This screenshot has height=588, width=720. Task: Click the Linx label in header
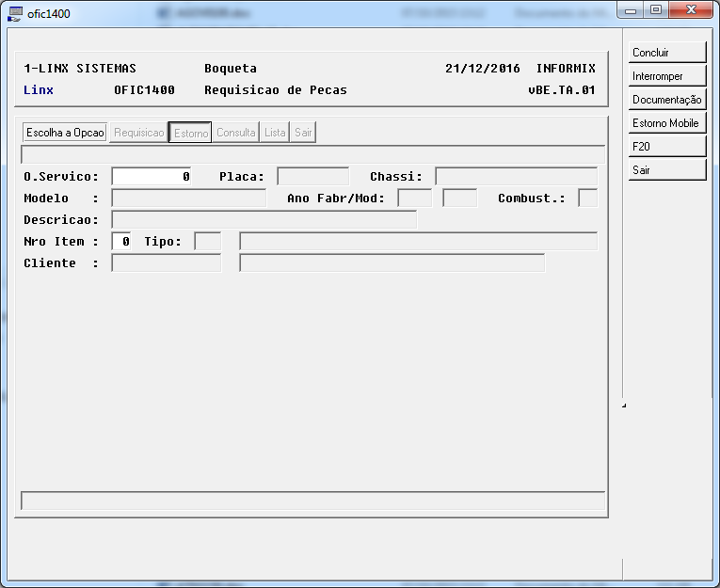coord(39,90)
